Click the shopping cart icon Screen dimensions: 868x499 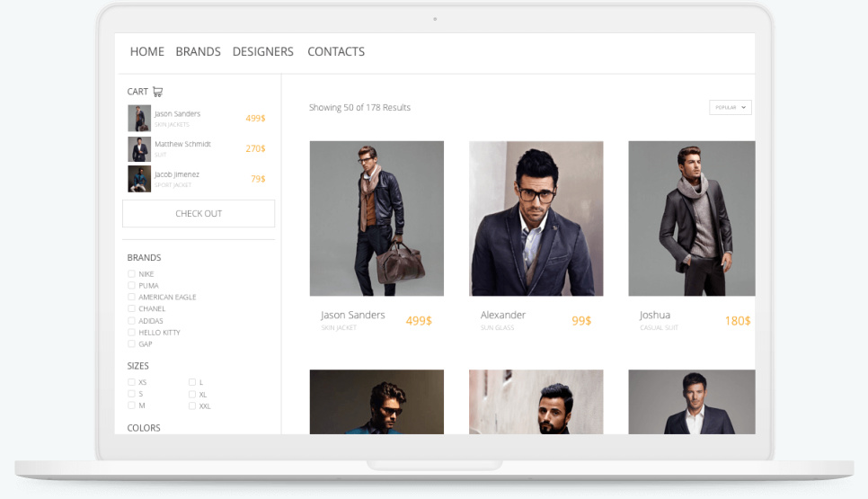pyautogui.click(x=158, y=92)
